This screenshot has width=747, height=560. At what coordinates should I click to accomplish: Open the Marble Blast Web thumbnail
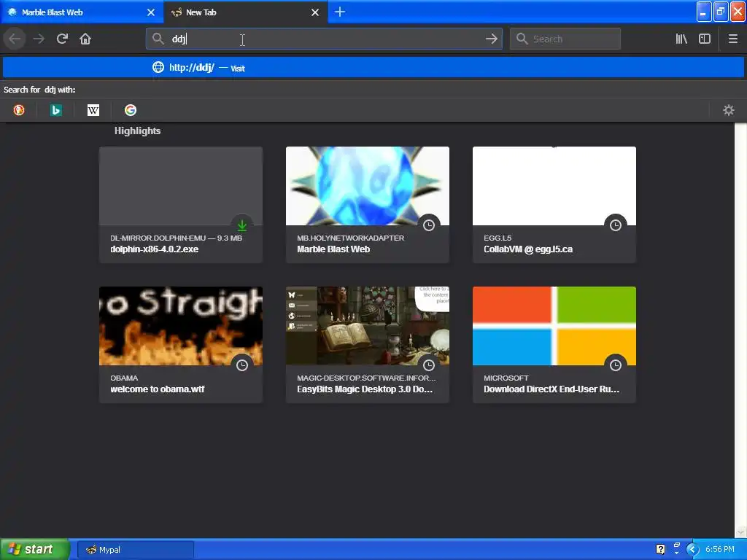[x=368, y=186]
